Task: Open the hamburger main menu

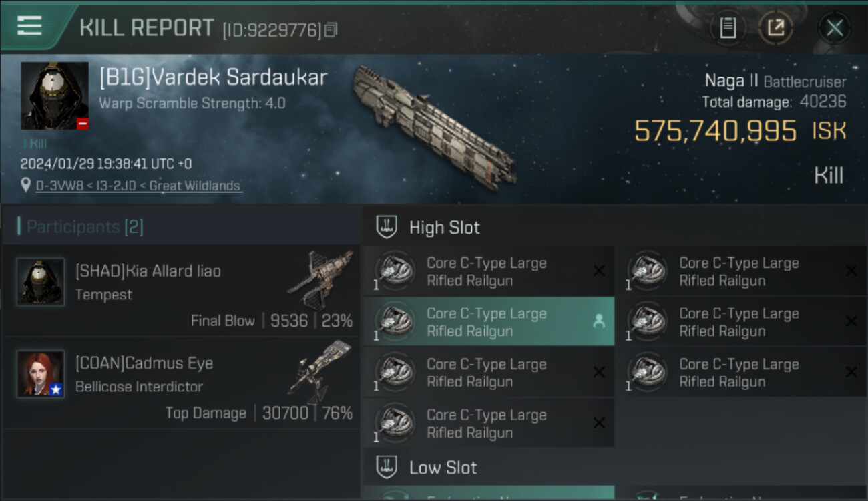Action: click(x=30, y=27)
